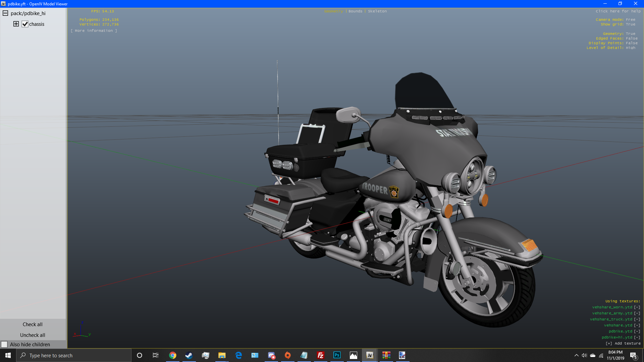Click Add texture link
The height and width of the screenshot is (362, 644).
point(623,343)
